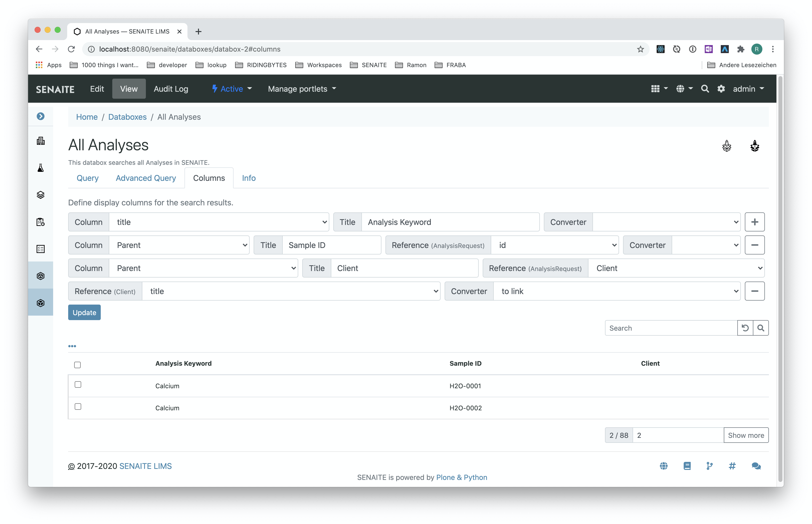Switch to the Info tab
812x524 pixels.
click(249, 178)
